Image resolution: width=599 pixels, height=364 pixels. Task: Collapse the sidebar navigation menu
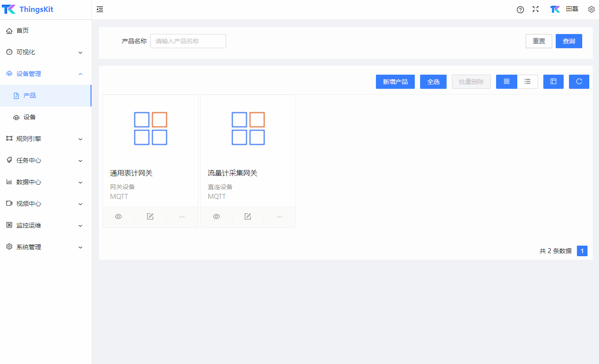point(99,9)
